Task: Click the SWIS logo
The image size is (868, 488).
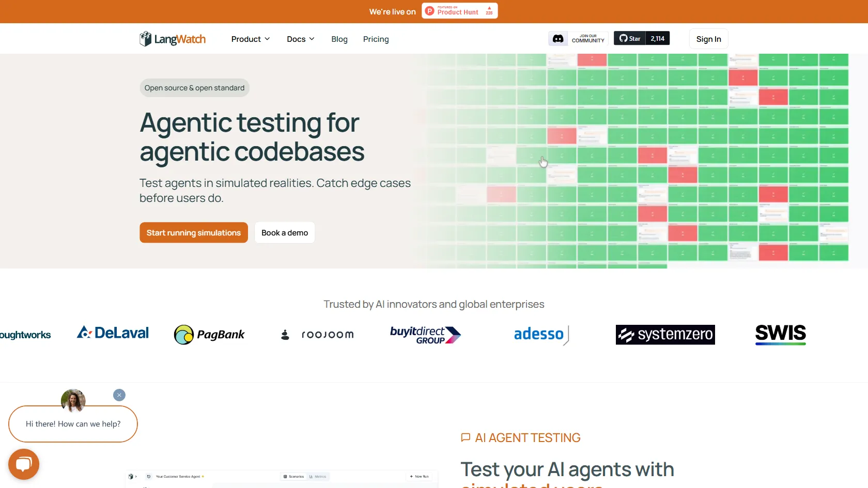Action: coord(780,334)
